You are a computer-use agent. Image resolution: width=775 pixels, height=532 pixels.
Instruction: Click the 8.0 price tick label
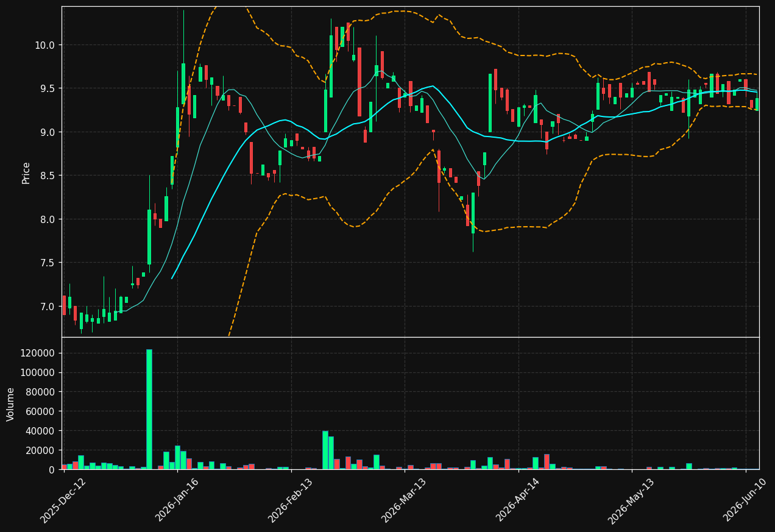click(46, 219)
